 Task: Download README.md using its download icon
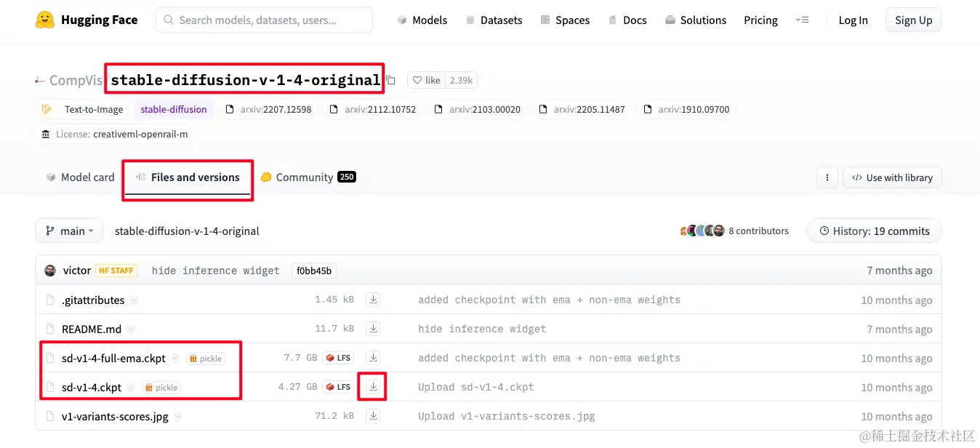point(373,329)
